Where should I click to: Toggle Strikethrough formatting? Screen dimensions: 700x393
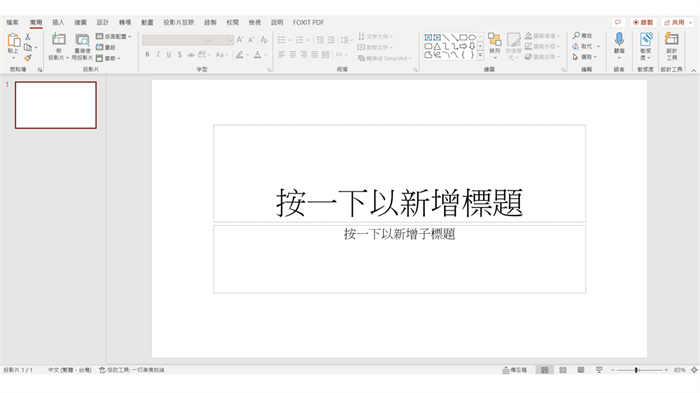[191, 54]
